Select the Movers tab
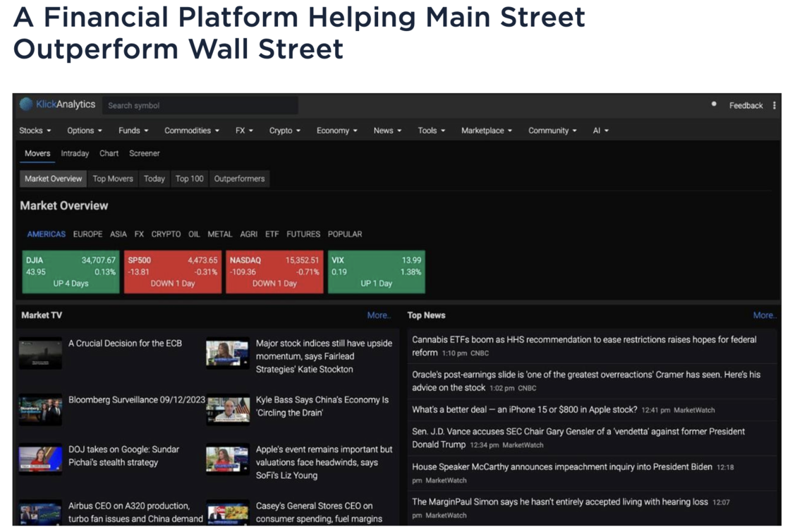The image size is (790, 532). tap(37, 153)
